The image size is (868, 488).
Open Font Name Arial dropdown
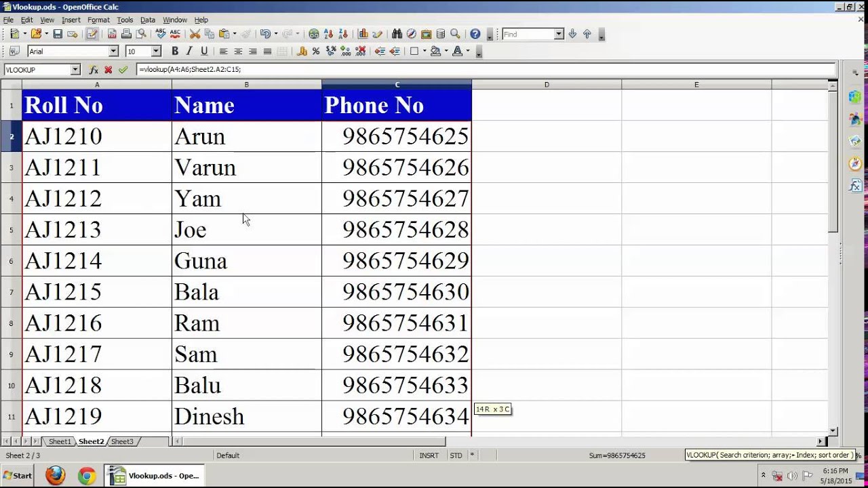[114, 51]
